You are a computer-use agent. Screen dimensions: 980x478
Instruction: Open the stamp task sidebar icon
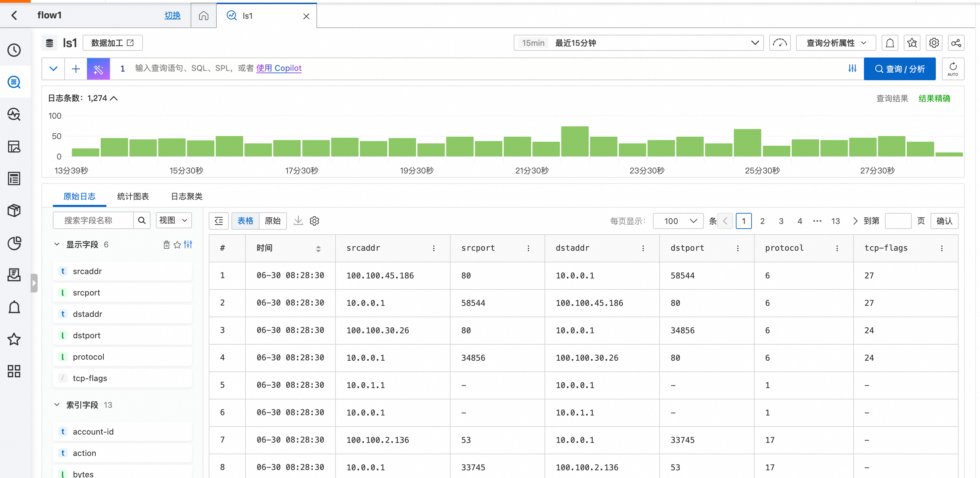(x=14, y=274)
